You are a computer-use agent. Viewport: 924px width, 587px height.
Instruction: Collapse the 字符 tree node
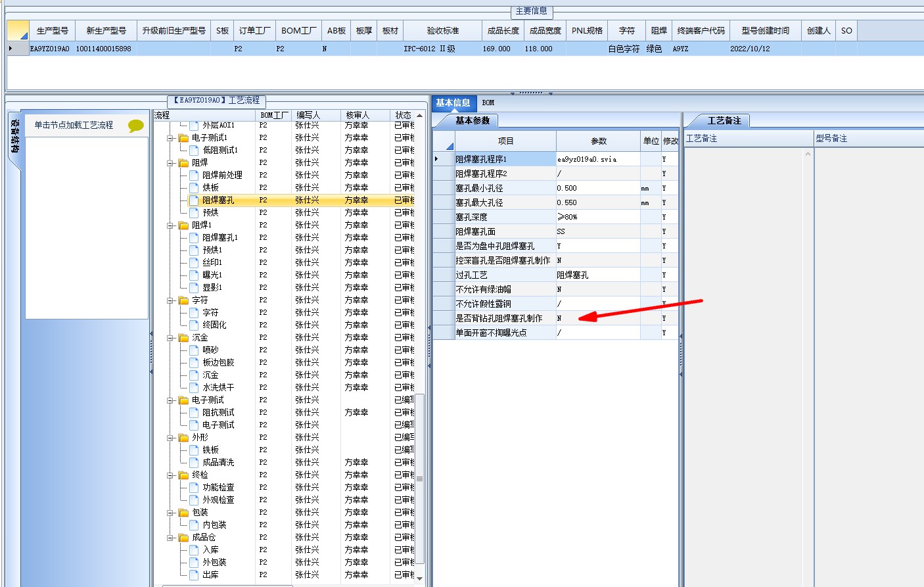pos(170,300)
